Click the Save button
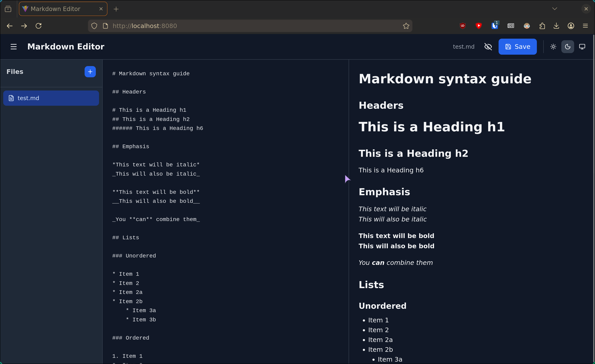This screenshot has height=364, width=595. pos(517,47)
